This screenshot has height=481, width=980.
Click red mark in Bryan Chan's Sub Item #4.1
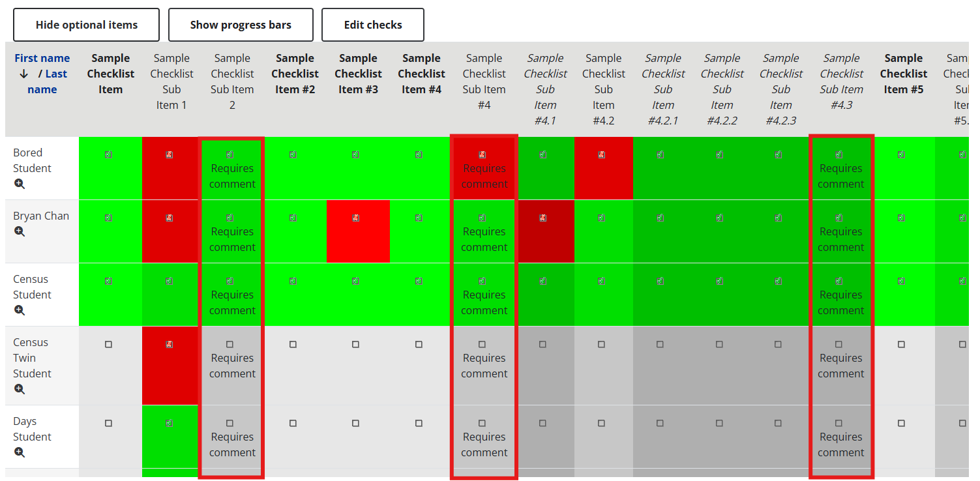[543, 218]
